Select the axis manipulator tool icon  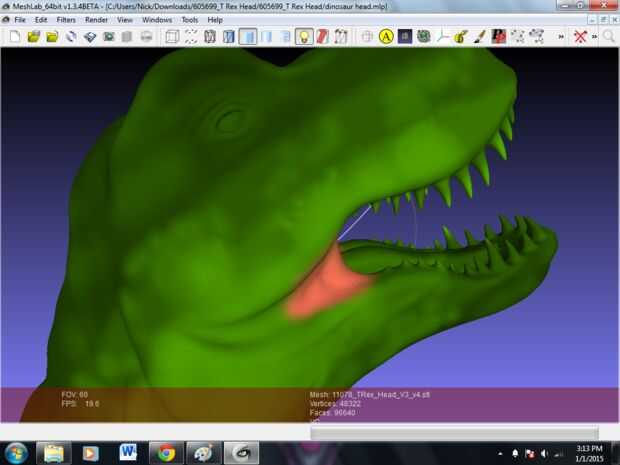point(442,37)
